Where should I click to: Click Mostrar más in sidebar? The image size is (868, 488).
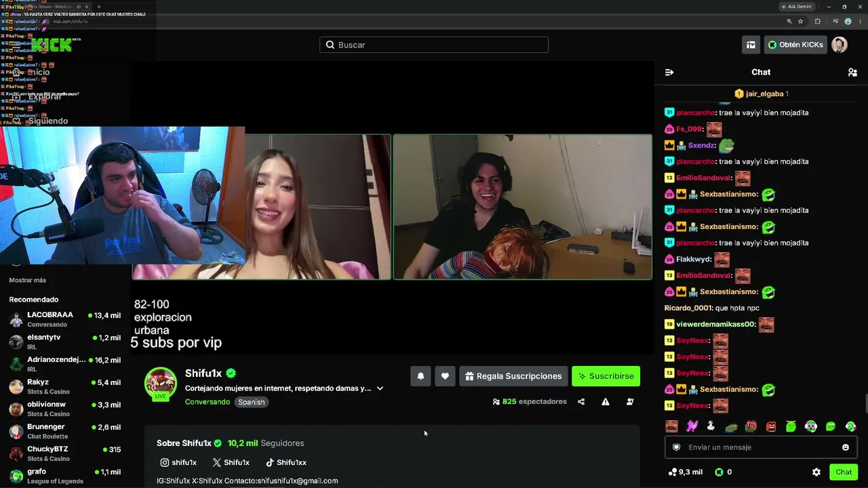pos(28,280)
